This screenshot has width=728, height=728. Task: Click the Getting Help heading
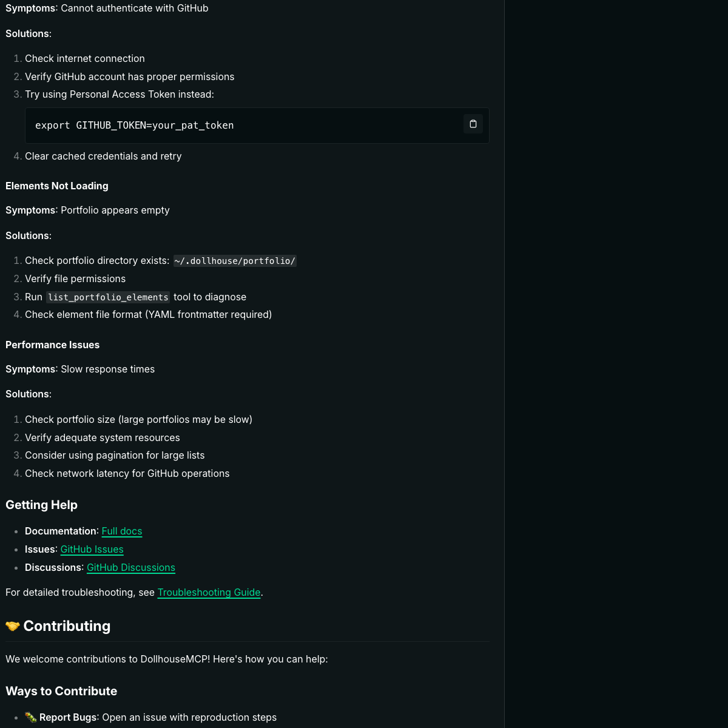click(41, 505)
